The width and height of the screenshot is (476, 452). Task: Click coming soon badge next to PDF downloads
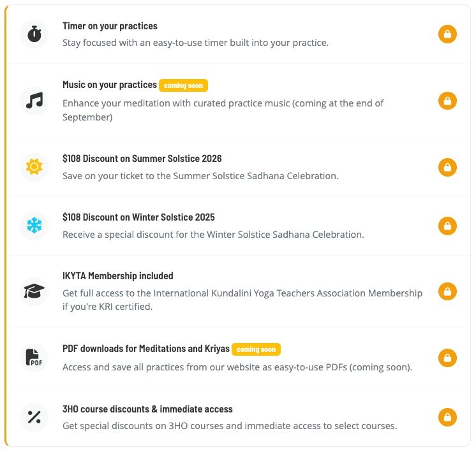pyautogui.click(x=256, y=349)
